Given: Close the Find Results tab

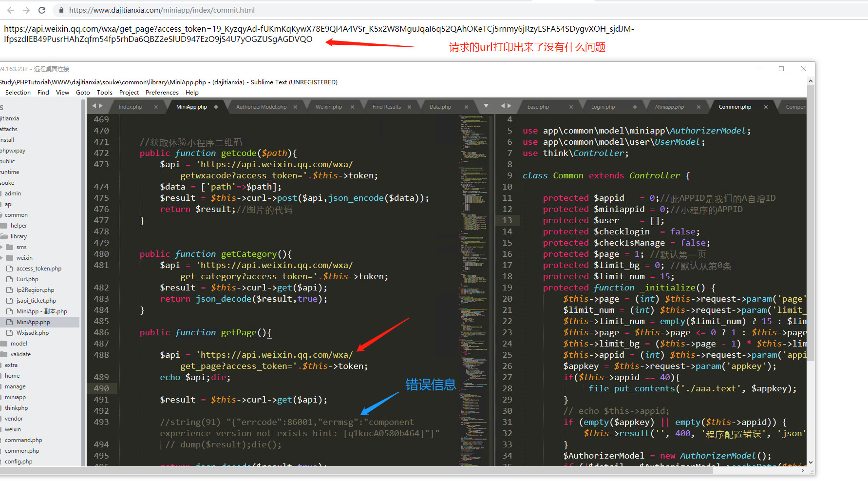Looking at the screenshot, I should (409, 107).
